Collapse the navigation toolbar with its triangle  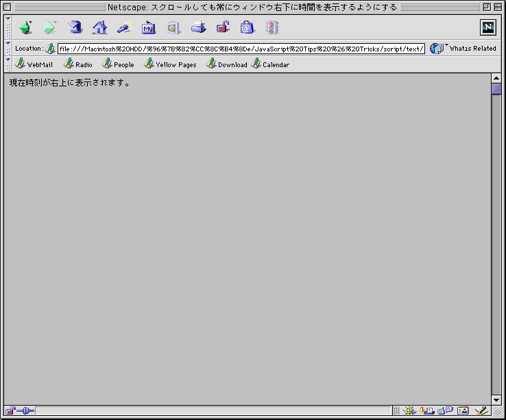click(x=8, y=18)
